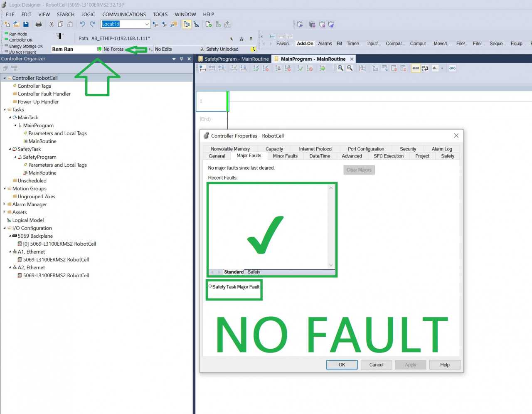Click the Open project folder icon
532x414 pixels.
[17, 25]
